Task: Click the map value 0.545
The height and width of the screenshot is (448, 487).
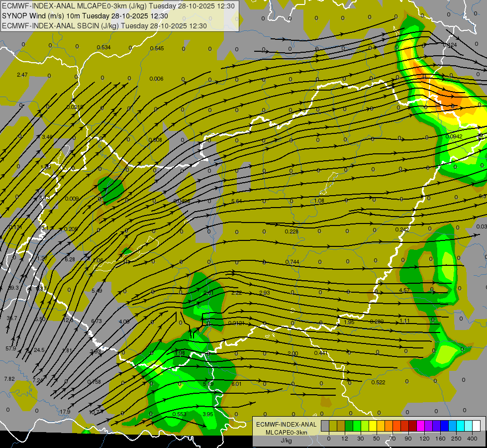Action: [157, 48]
